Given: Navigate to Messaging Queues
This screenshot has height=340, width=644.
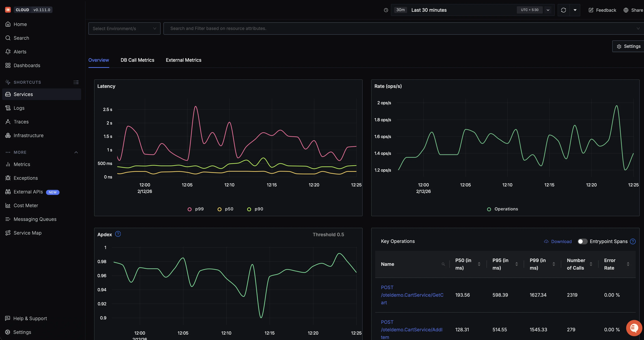Looking at the screenshot, I should (x=35, y=219).
